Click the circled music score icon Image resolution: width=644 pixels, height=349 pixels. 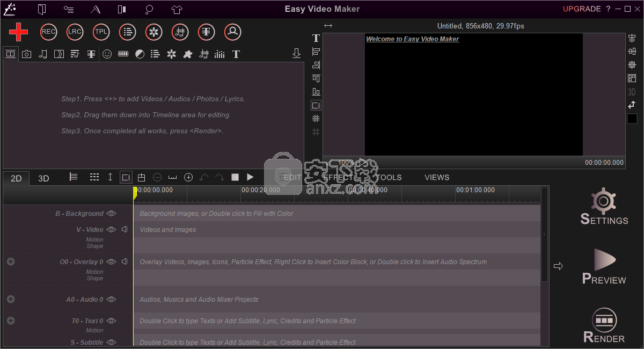(x=180, y=32)
